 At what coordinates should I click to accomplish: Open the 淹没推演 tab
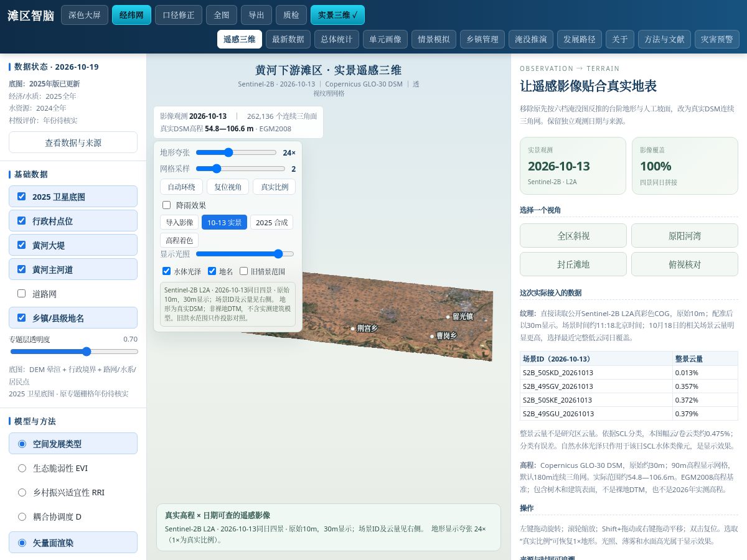[531, 39]
